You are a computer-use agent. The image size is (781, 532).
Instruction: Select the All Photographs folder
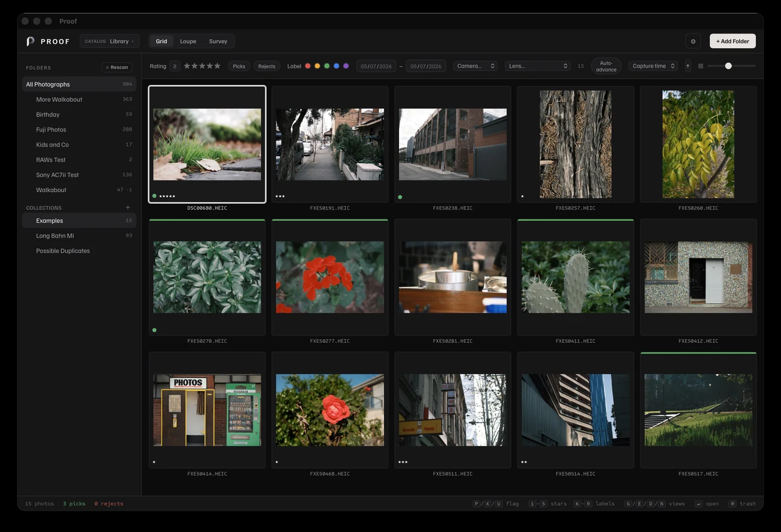[x=79, y=84]
